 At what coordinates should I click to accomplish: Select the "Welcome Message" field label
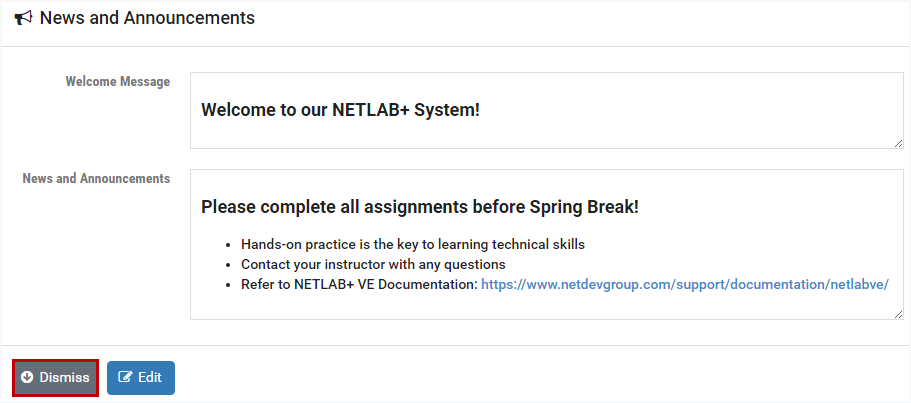point(117,82)
